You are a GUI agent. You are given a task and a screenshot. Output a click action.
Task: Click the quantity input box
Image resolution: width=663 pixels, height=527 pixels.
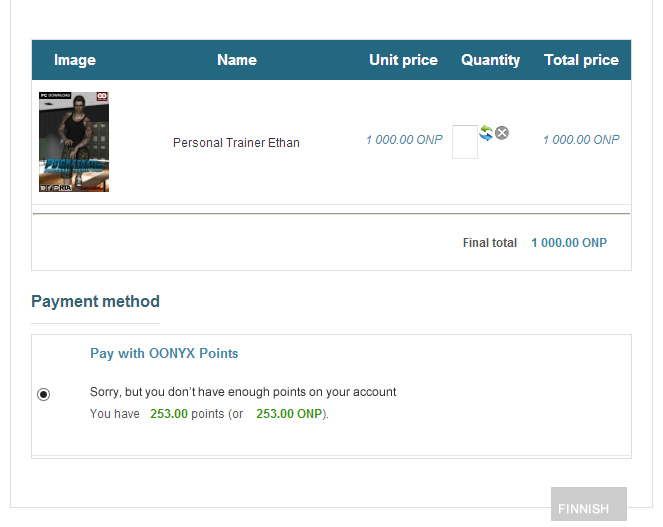(464, 142)
